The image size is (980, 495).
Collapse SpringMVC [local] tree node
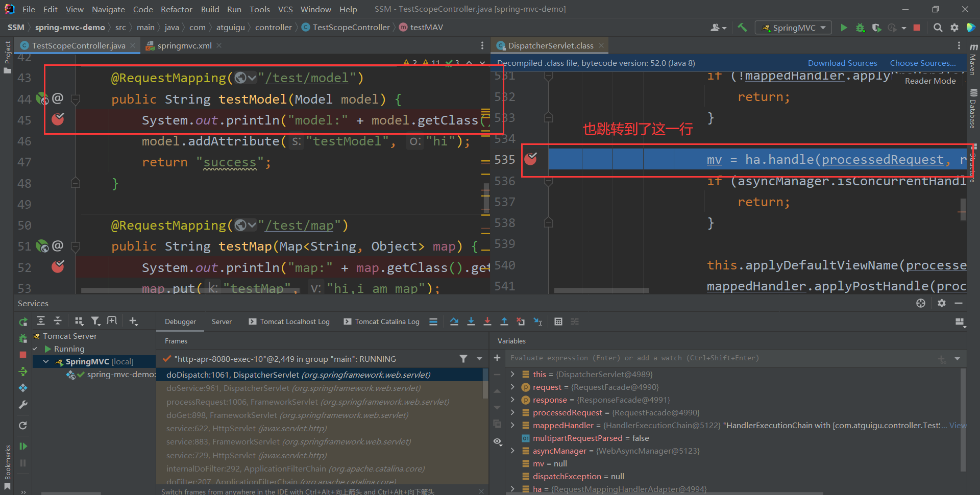[46, 361]
